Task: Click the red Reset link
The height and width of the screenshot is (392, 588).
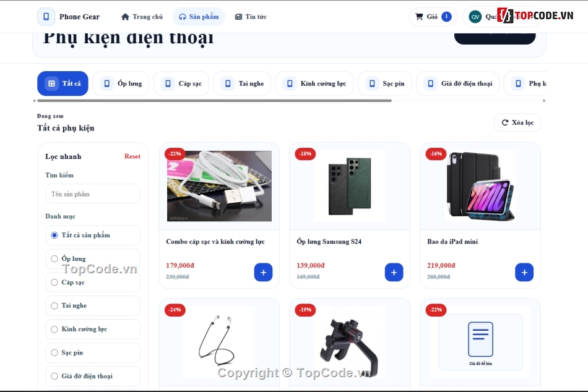Action: pyautogui.click(x=132, y=156)
